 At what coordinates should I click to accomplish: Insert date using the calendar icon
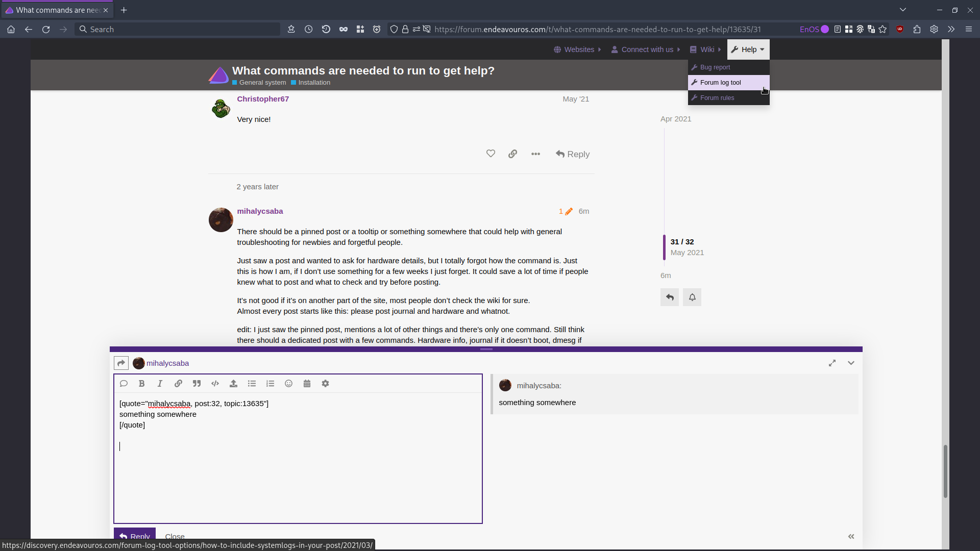[x=307, y=384]
